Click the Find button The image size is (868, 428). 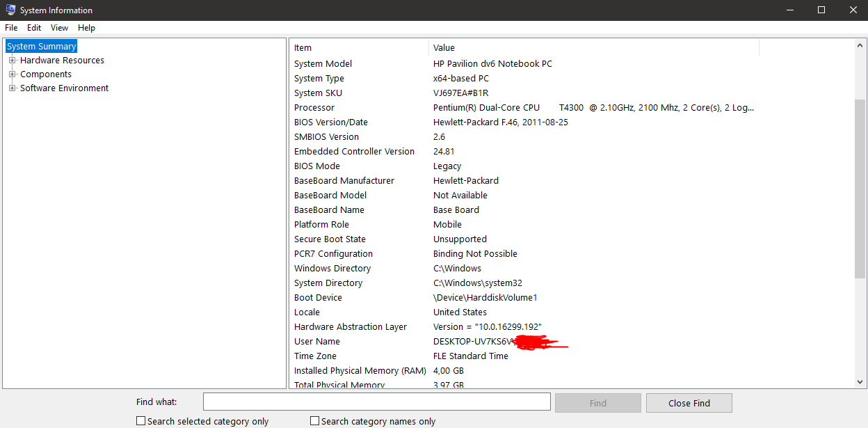598,403
